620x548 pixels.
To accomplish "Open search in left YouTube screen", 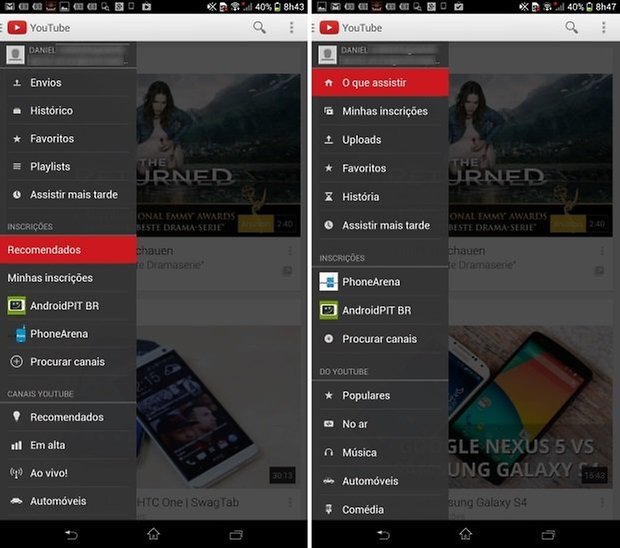I will click(x=259, y=28).
